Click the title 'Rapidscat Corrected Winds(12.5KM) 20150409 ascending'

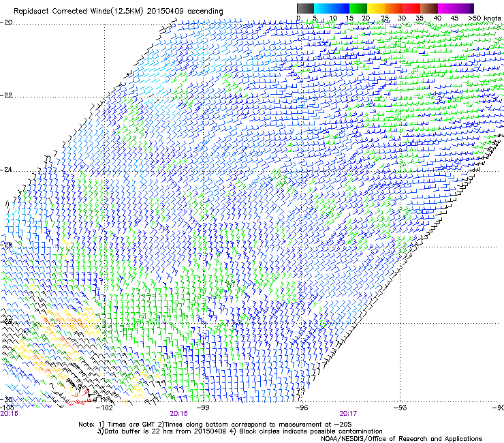pyautogui.click(x=119, y=12)
